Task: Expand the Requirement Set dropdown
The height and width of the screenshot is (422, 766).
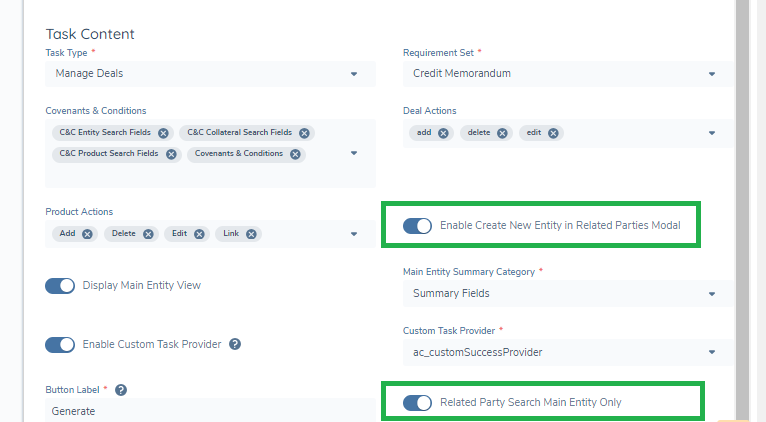Action: 711,74
